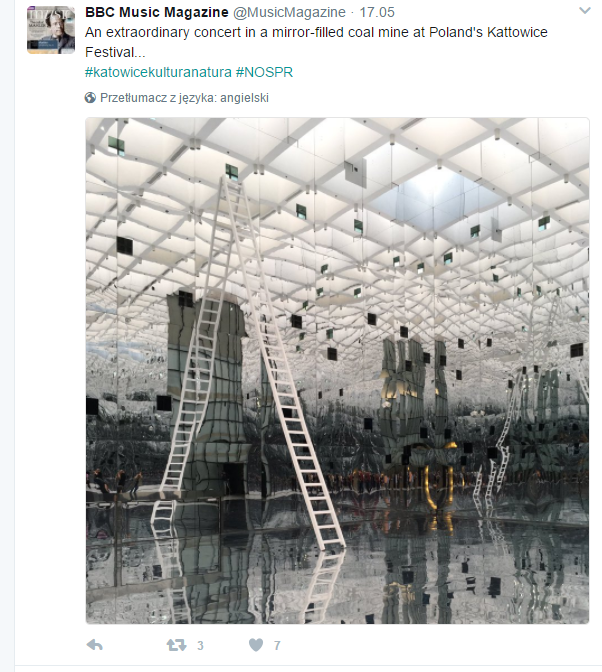Click 'Przetłumacz z języka: angielski' translate link

(x=184, y=98)
